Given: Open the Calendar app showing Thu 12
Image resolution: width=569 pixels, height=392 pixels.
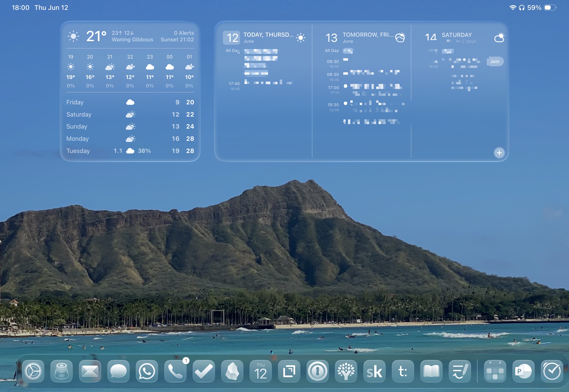Looking at the screenshot, I should click(x=261, y=371).
